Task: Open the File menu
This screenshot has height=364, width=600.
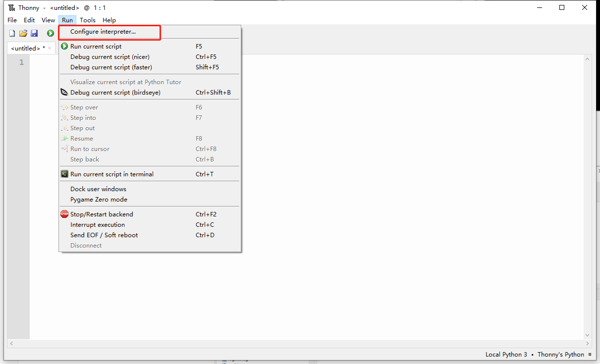Action: click(x=12, y=20)
